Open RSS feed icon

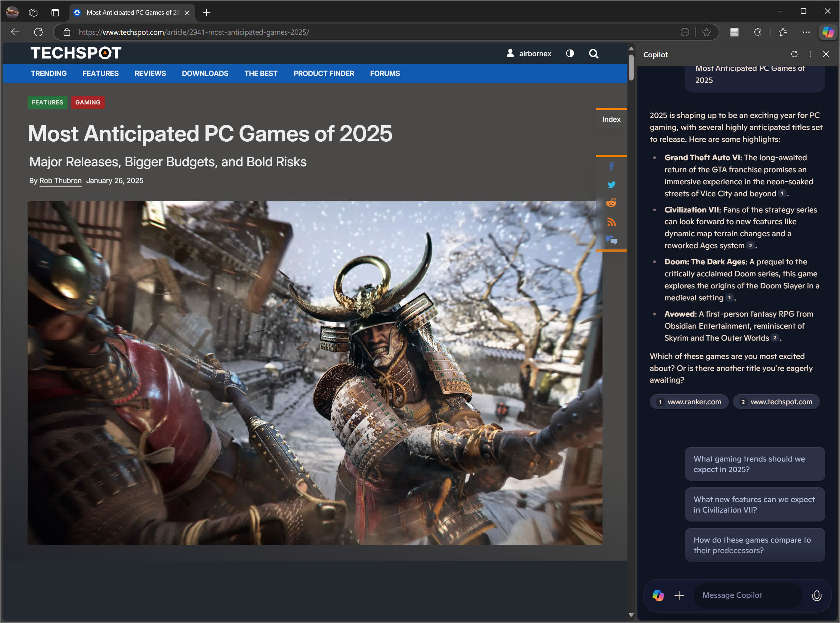611,222
